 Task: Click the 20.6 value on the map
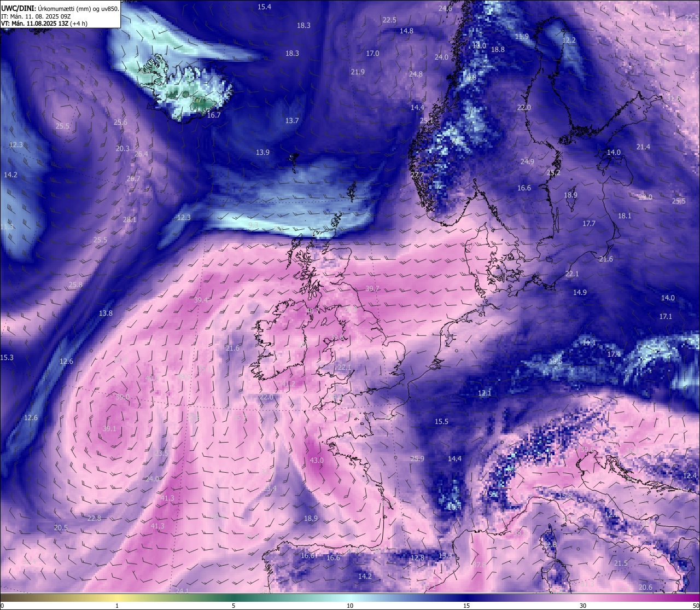(x=645, y=587)
